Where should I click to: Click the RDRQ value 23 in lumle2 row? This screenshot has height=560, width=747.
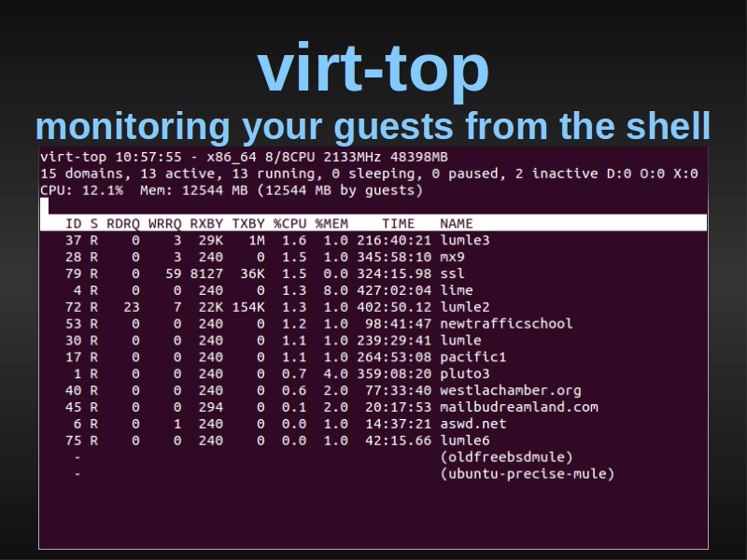click(132, 307)
